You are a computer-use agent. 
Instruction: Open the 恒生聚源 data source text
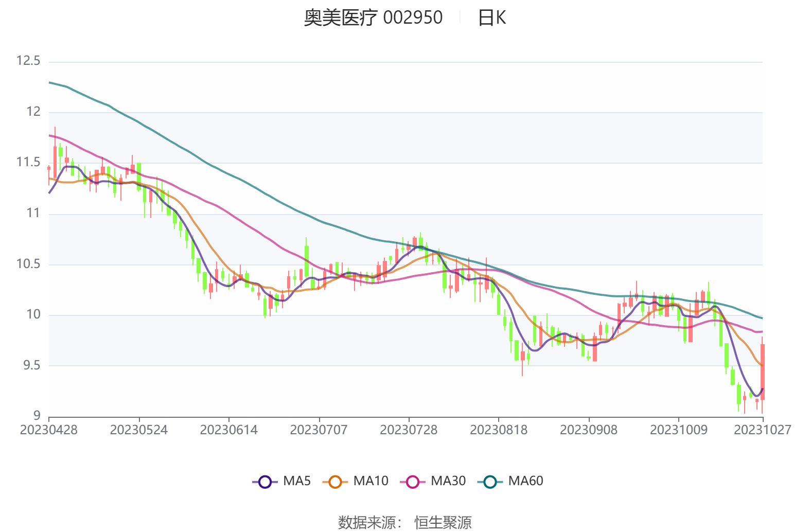(443, 522)
